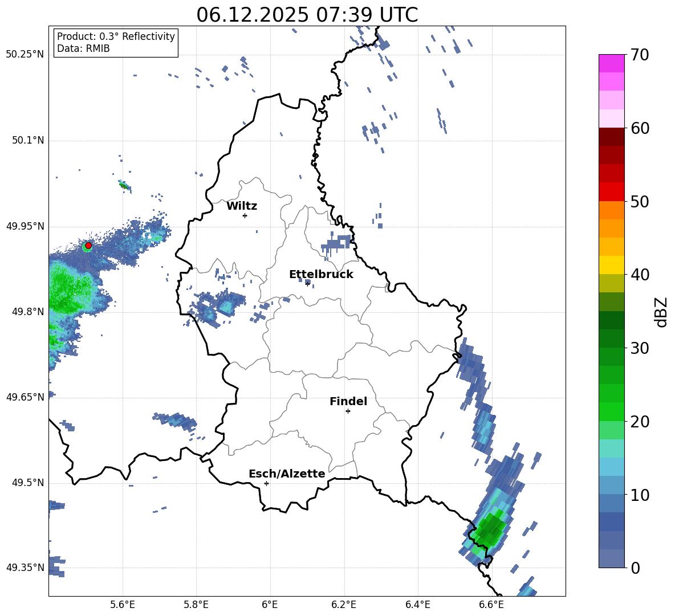Click the 49.35°N latitude label

[x=25, y=568]
